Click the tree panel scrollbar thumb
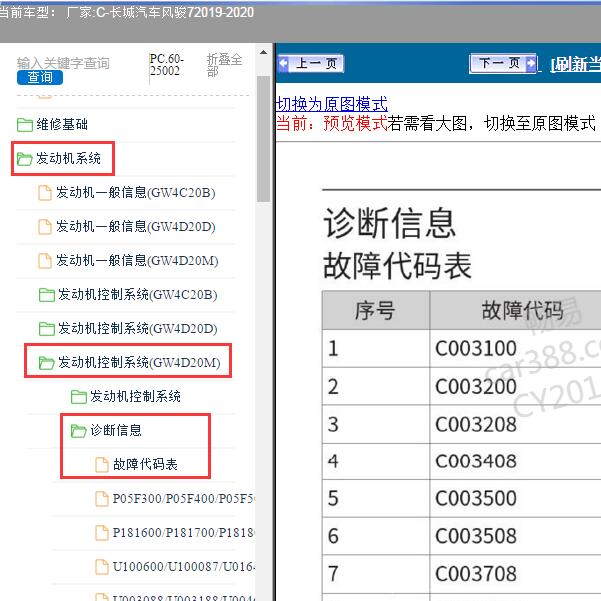Image resolution: width=601 pixels, height=601 pixels. point(263,138)
